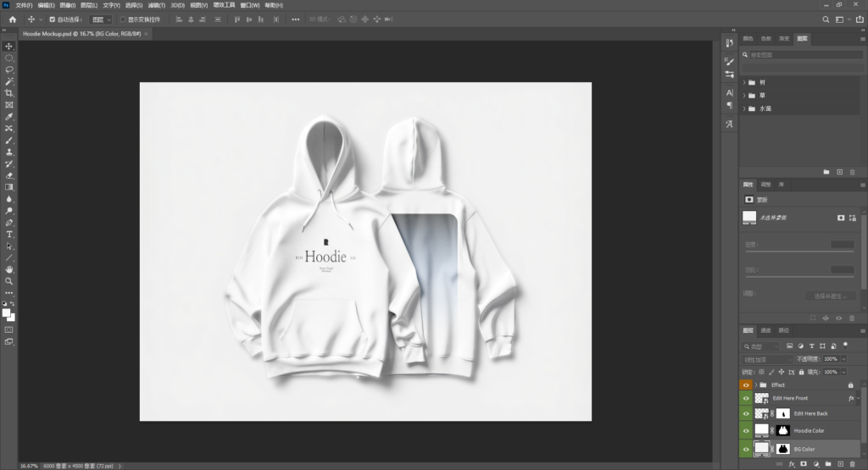Screen dimensions: 868x470
Task: Expand the 树 pattern folder
Action: click(x=744, y=82)
